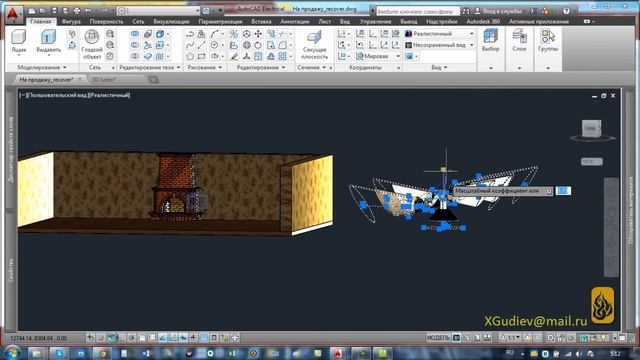Pick the Spline tool in Рисование panel
Viewport: 640px width, 360px height.
pyautogui.click(x=190, y=45)
